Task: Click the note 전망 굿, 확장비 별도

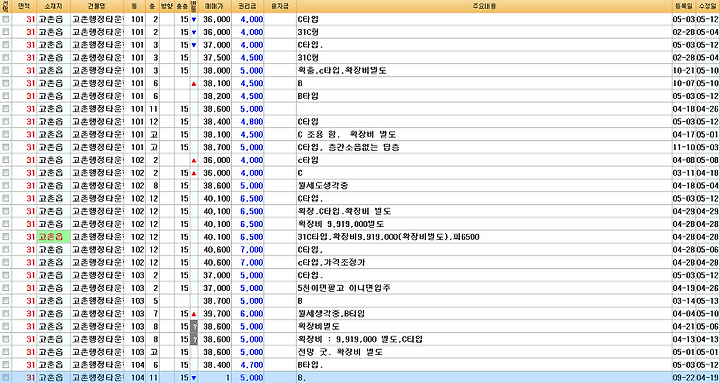Action: tap(340, 352)
